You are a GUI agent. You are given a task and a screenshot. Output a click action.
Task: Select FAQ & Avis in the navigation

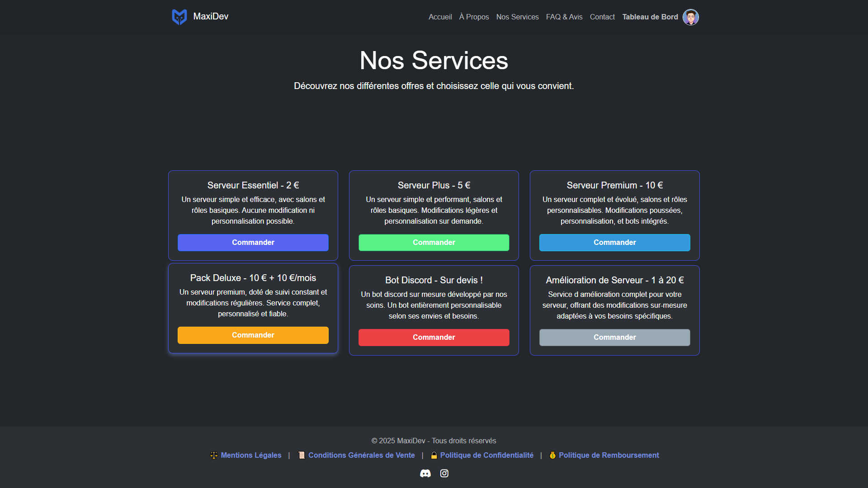pyautogui.click(x=564, y=17)
